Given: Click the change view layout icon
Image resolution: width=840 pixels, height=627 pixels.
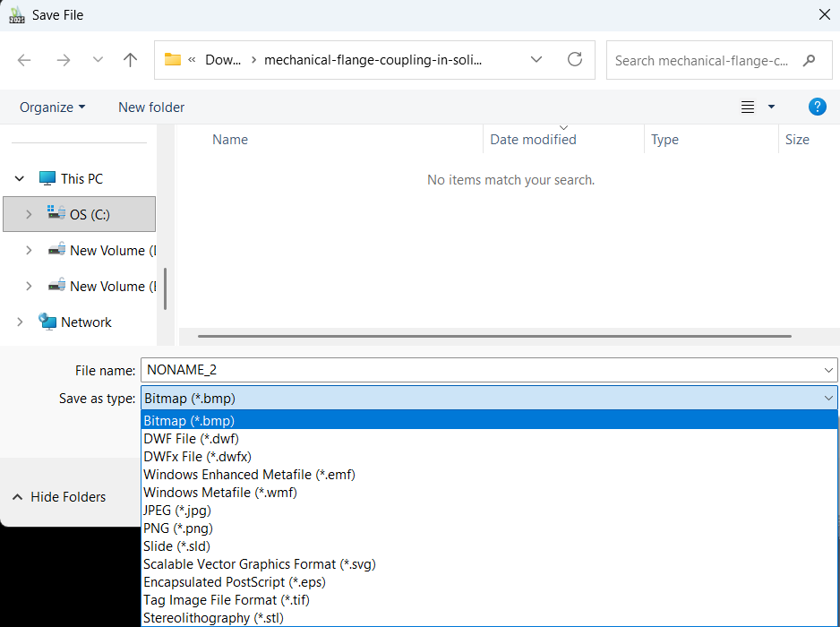Looking at the screenshot, I should [x=748, y=107].
